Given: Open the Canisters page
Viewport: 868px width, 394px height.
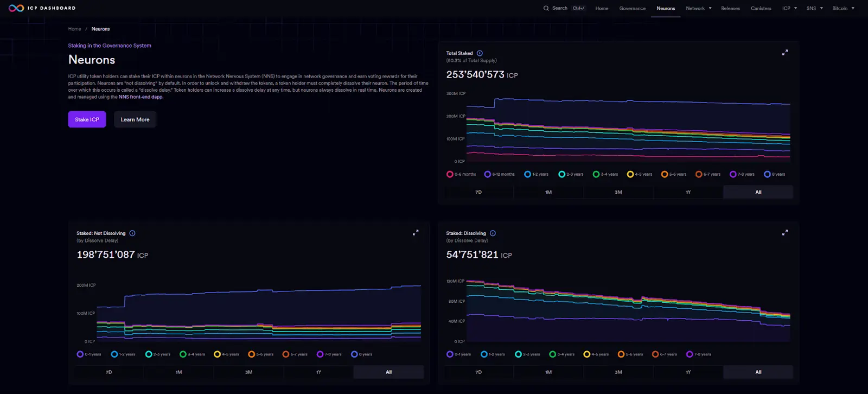Looking at the screenshot, I should click(x=761, y=8).
